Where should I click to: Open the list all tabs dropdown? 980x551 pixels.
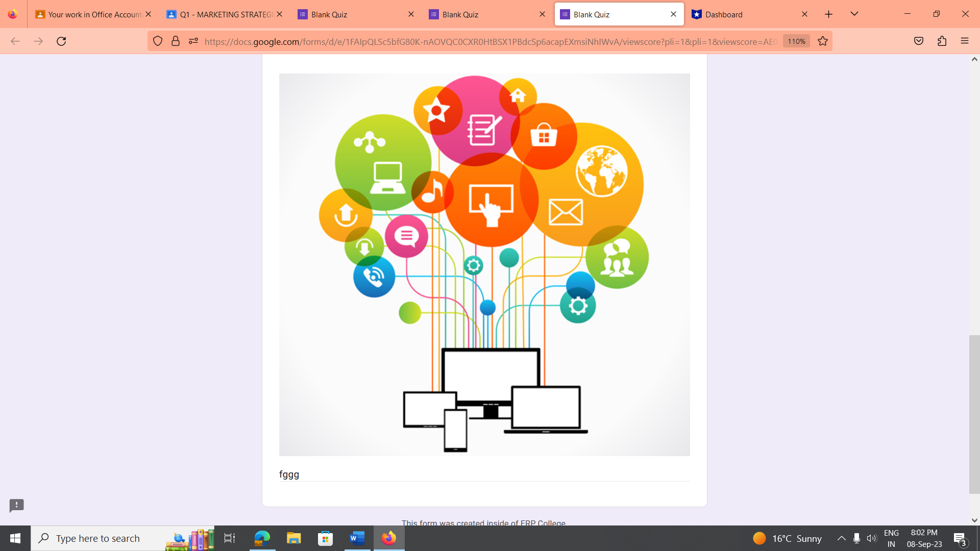click(853, 14)
